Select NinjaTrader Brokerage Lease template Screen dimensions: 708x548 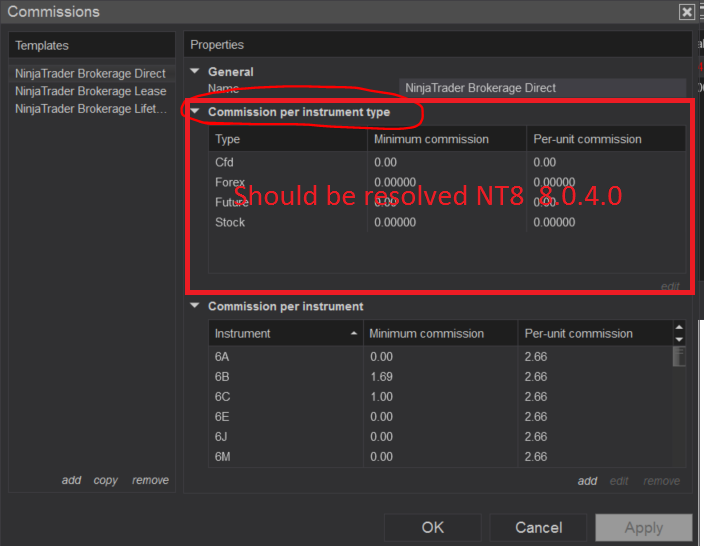[92, 91]
